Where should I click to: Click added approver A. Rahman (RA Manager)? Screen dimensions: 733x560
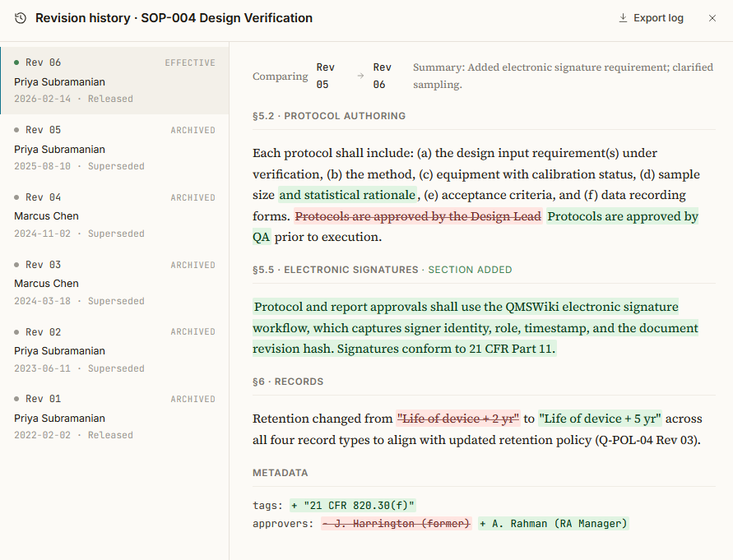554,524
